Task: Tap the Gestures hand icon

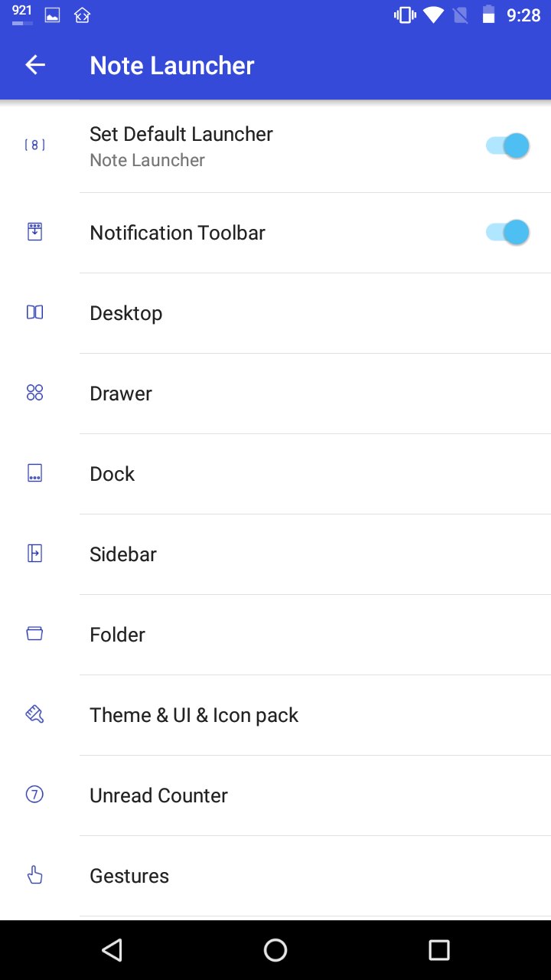Action: [x=34, y=875]
